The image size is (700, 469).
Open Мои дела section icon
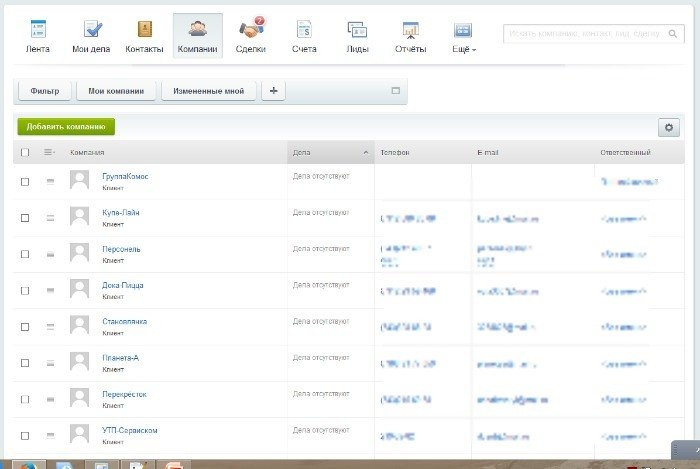point(91,29)
